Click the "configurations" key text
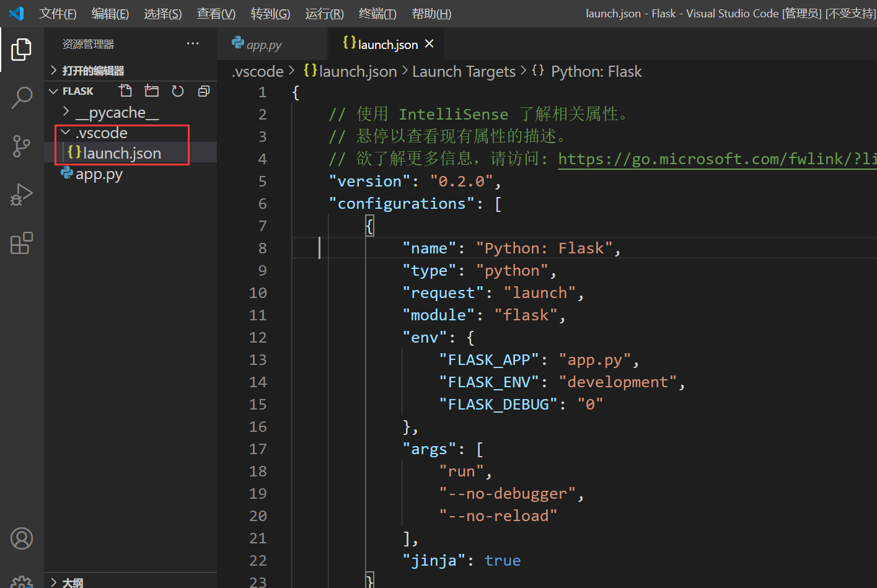 [402, 203]
